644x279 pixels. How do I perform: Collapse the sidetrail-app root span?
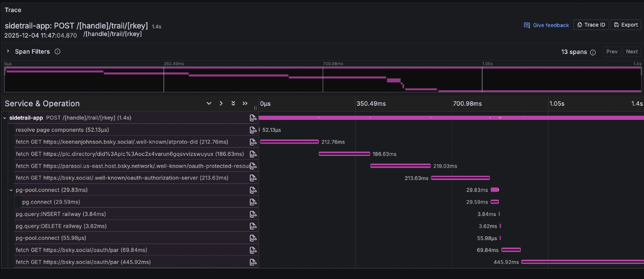coord(5,118)
